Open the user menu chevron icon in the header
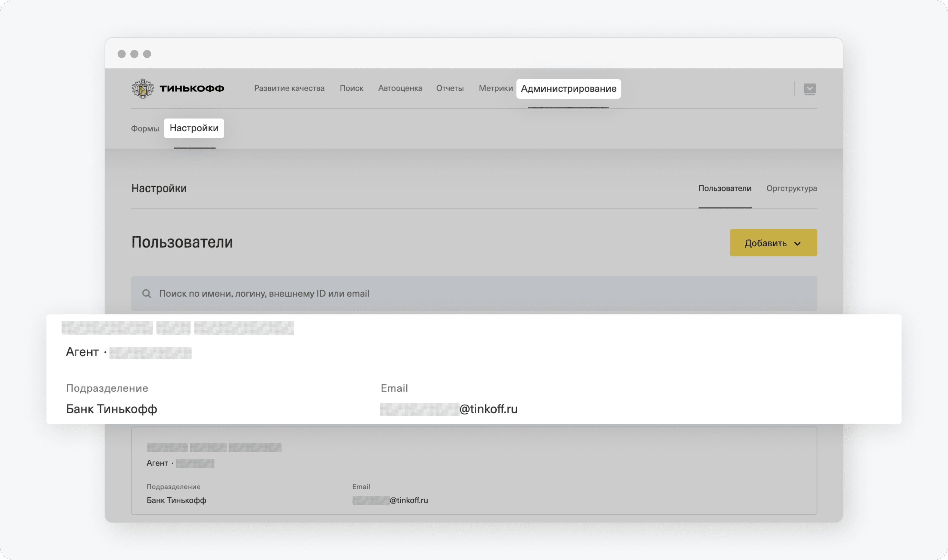The image size is (948, 560). click(x=809, y=89)
